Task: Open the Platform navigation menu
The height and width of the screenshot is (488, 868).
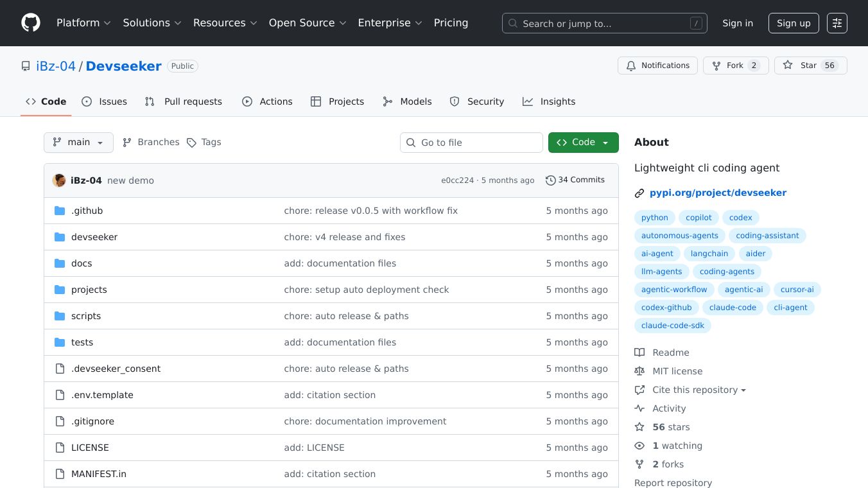Action: pyautogui.click(x=83, y=23)
